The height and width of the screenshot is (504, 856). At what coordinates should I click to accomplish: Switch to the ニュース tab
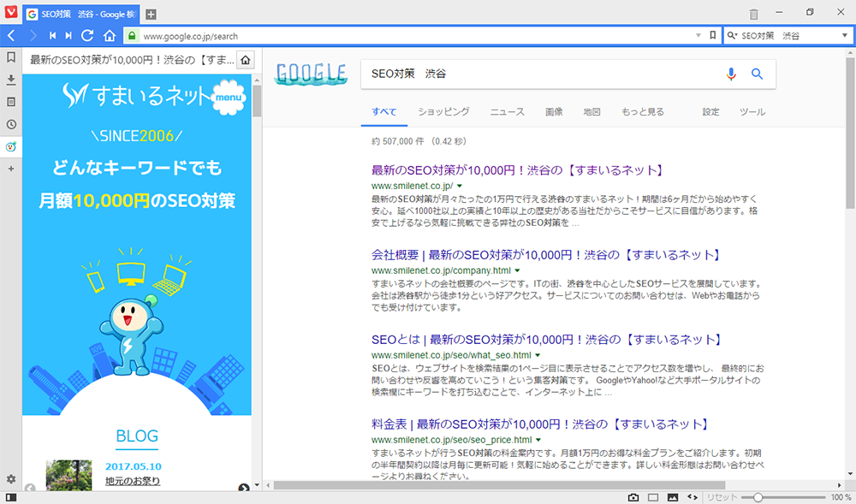pos(507,112)
